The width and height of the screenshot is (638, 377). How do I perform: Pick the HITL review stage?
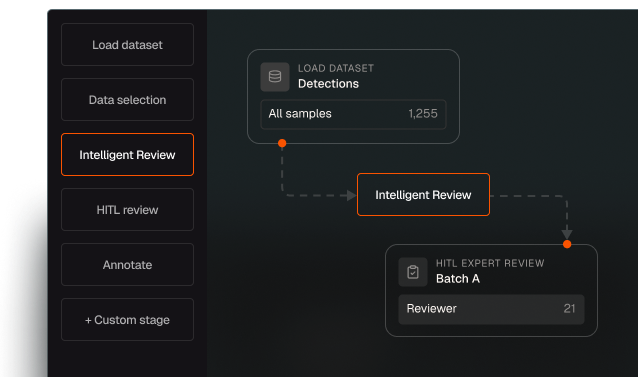127,209
